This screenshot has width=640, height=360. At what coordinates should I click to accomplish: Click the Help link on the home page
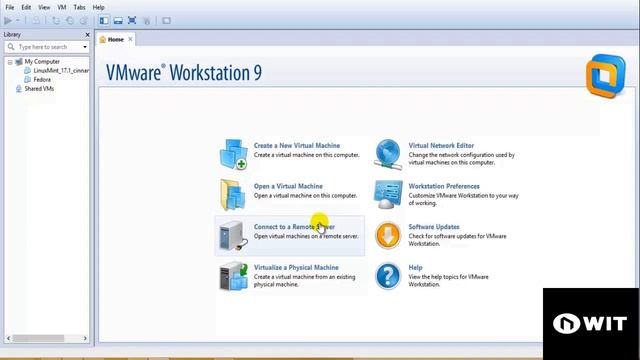416,267
